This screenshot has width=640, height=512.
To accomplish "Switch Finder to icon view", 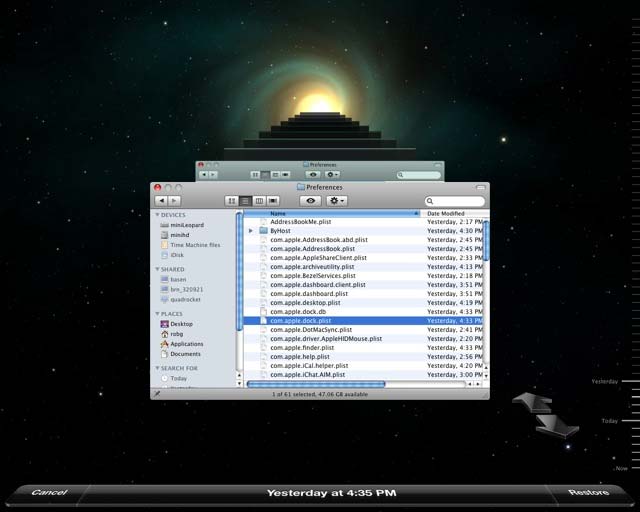I will (x=231, y=201).
